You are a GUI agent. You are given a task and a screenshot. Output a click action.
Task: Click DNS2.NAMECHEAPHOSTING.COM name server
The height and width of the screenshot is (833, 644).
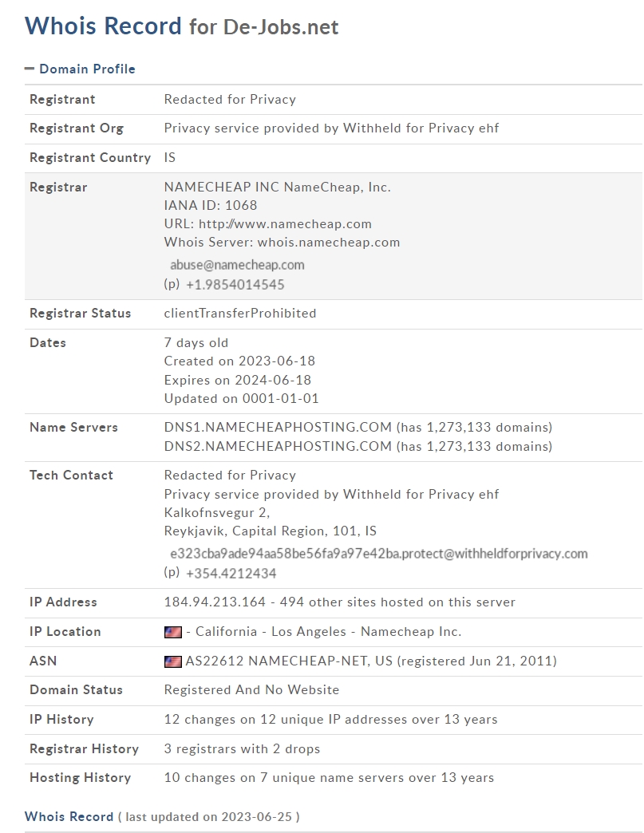[278, 446]
